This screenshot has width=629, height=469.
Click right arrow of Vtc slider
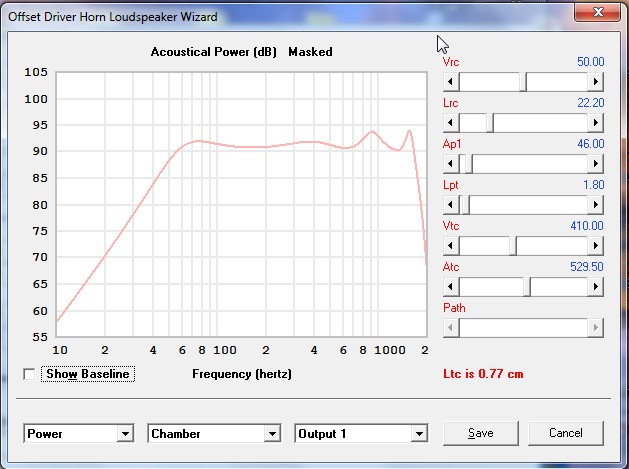(595, 246)
